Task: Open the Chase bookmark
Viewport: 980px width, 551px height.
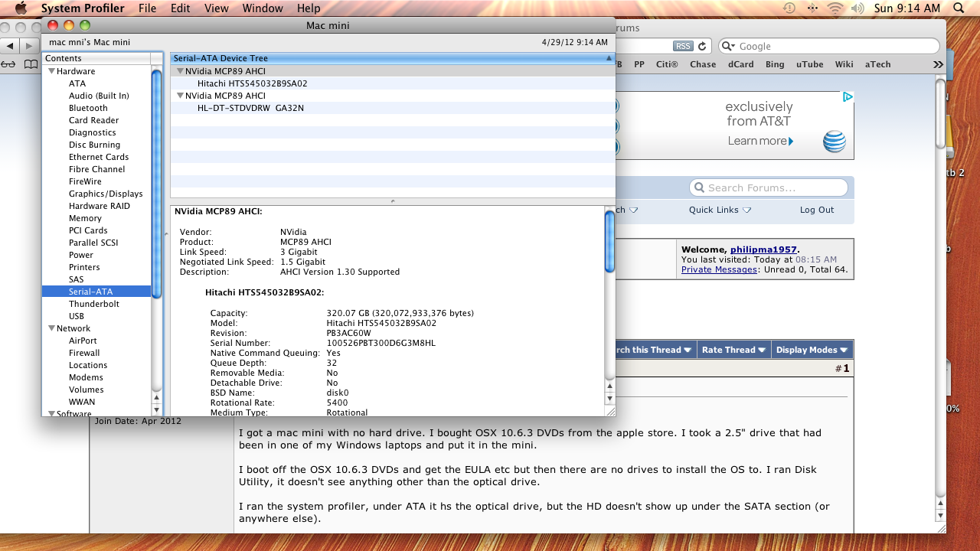Action: coord(703,64)
